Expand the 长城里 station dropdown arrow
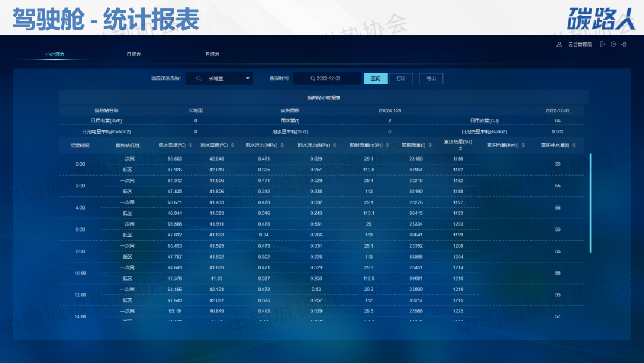Viewport: 644px width, 363px height. pos(247,78)
